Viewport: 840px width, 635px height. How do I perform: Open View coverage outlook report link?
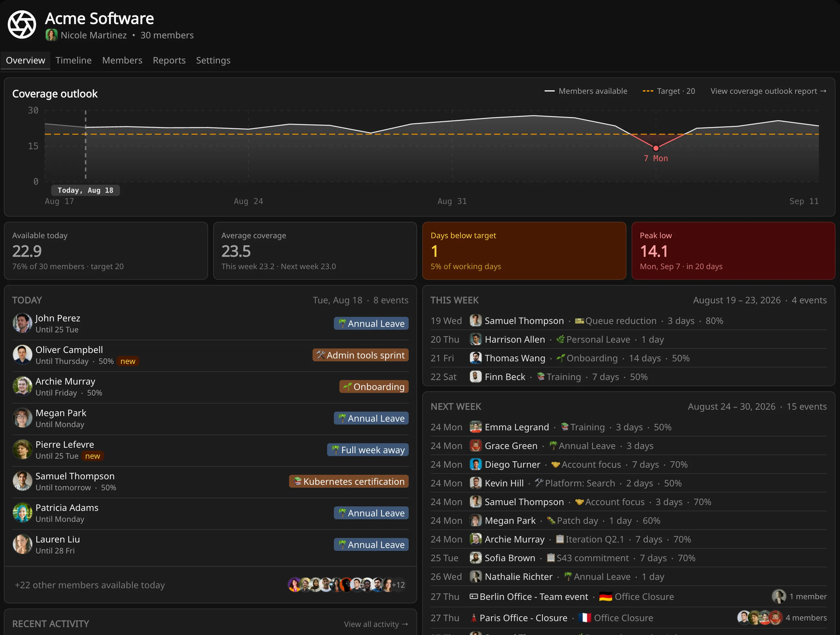768,91
